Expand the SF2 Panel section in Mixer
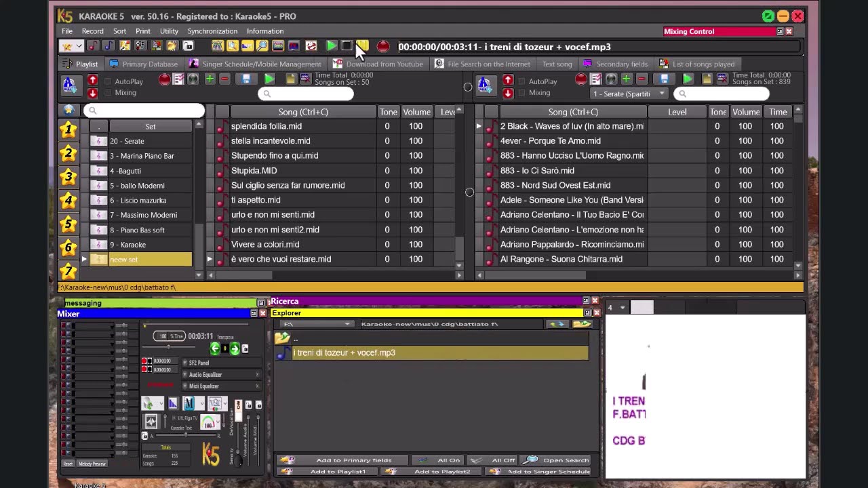 (x=184, y=363)
